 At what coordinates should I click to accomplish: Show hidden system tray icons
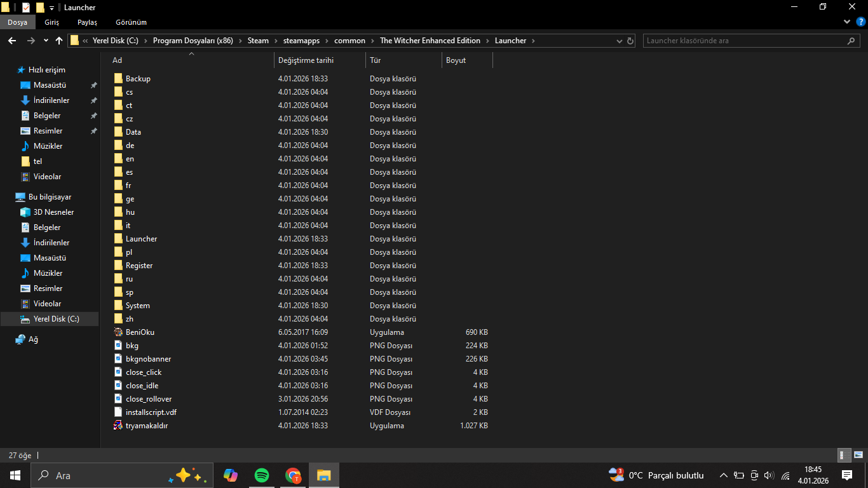[x=723, y=475]
